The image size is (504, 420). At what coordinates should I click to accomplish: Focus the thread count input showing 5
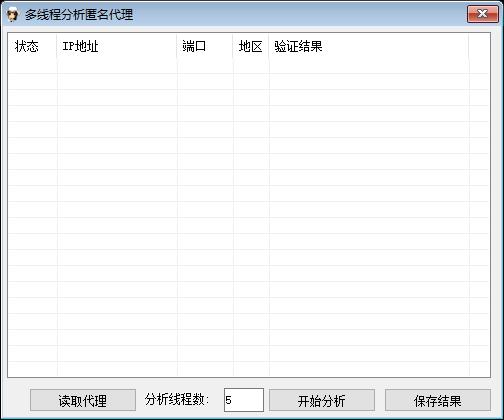coord(244,400)
